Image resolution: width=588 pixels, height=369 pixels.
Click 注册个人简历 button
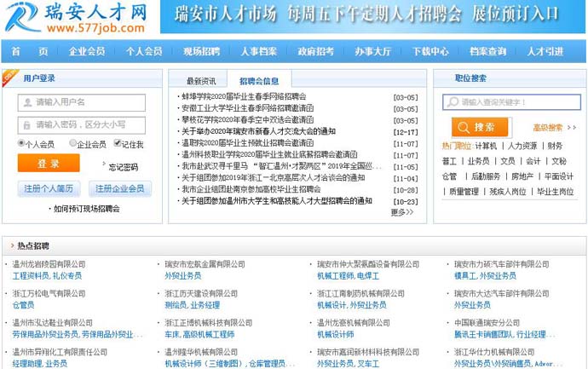[x=49, y=188]
